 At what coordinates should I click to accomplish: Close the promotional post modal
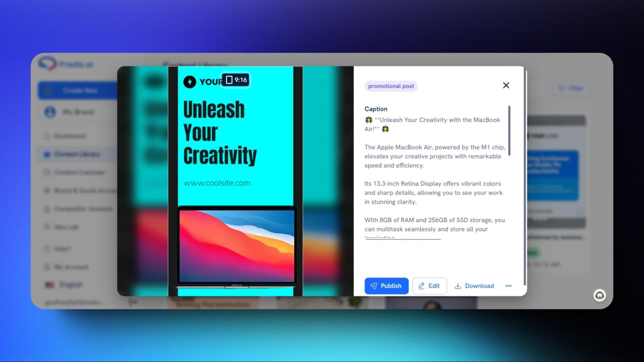505,85
